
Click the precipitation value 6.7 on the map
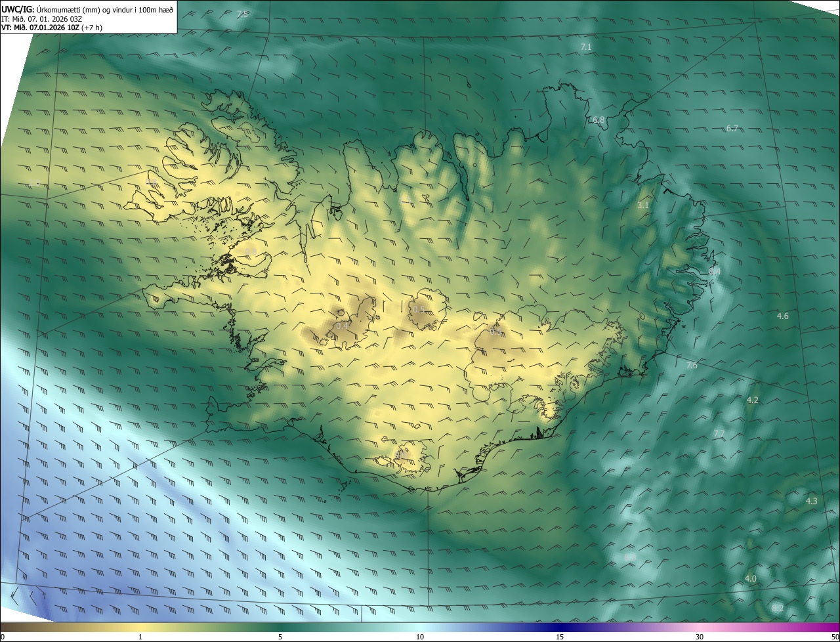[732, 129]
